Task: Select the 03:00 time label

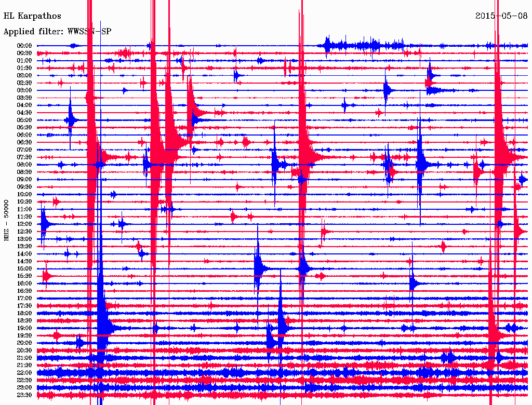Action: 24,90
